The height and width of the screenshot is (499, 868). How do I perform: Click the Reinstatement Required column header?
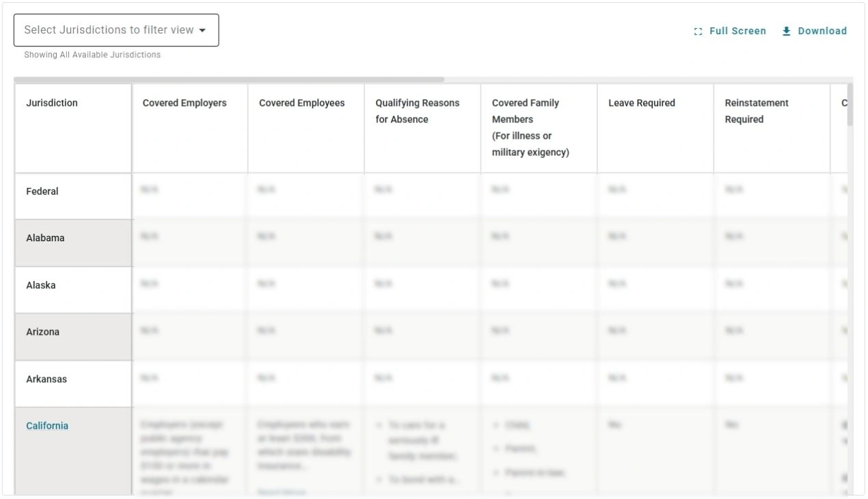pyautogui.click(x=757, y=111)
